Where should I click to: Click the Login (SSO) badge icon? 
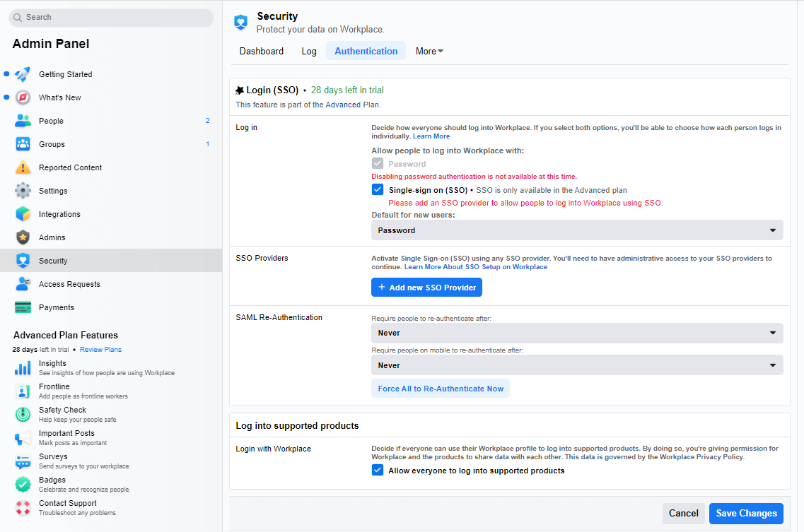coord(240,90)
